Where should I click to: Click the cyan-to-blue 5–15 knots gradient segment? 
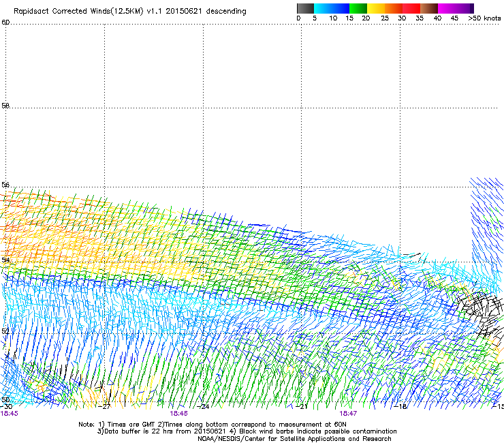332,8
